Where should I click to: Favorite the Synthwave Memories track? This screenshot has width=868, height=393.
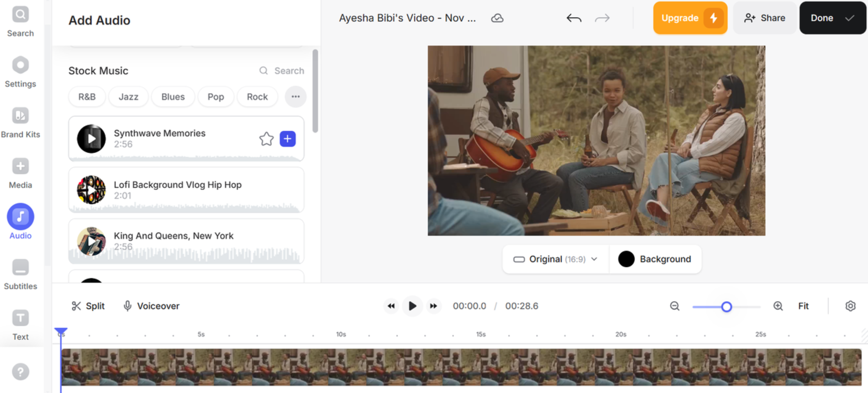click(x=266, y=139)
